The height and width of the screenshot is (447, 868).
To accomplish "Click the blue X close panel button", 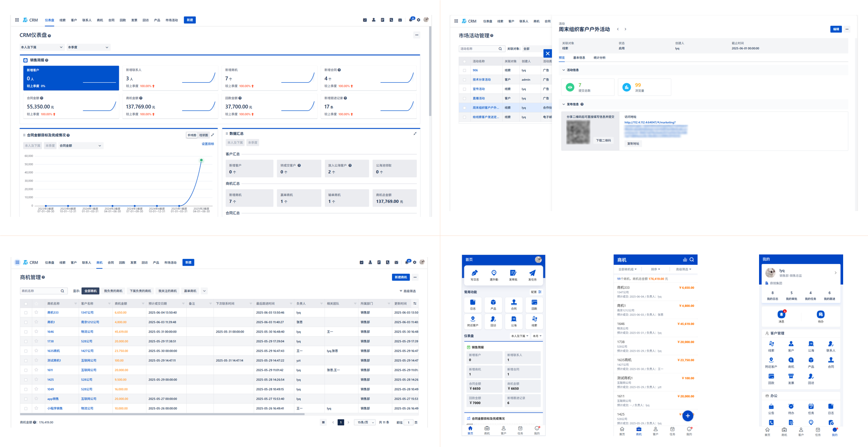I will (x=547, y=53).
